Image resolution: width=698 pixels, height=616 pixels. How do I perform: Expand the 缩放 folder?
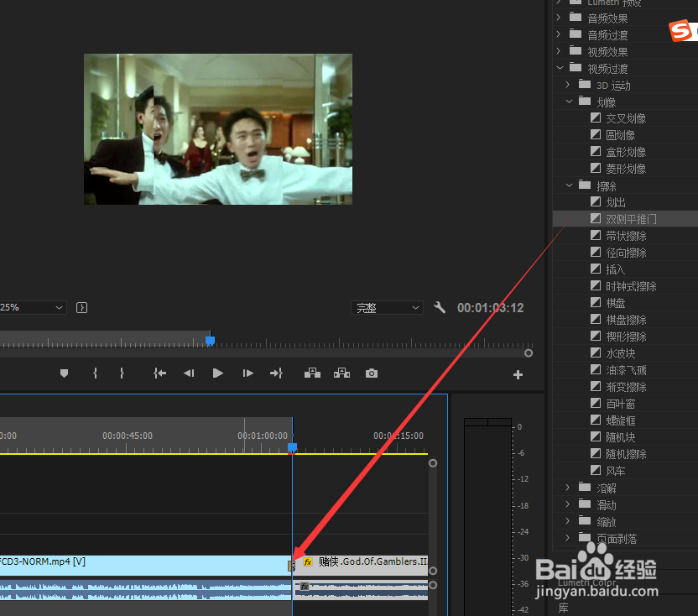(568, 520)
